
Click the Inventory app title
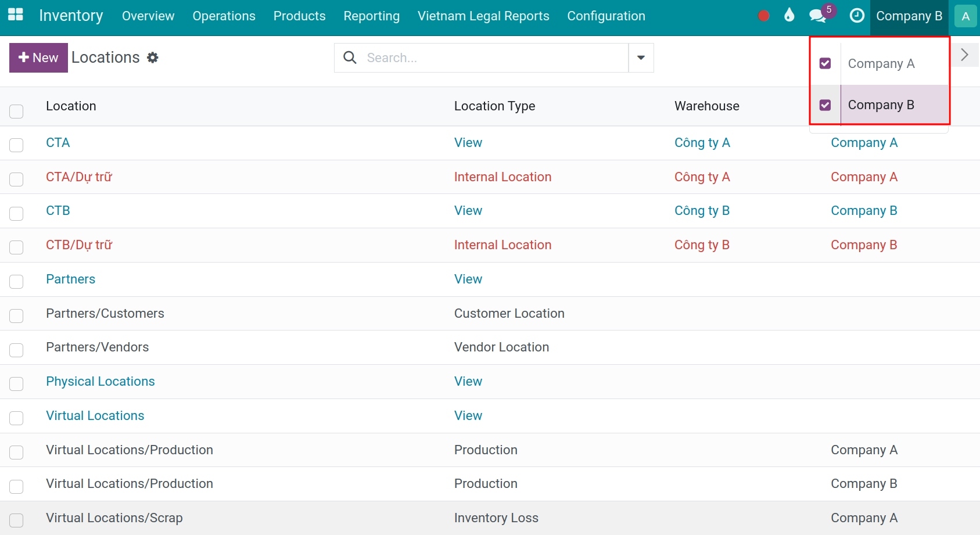pos(71,16)
